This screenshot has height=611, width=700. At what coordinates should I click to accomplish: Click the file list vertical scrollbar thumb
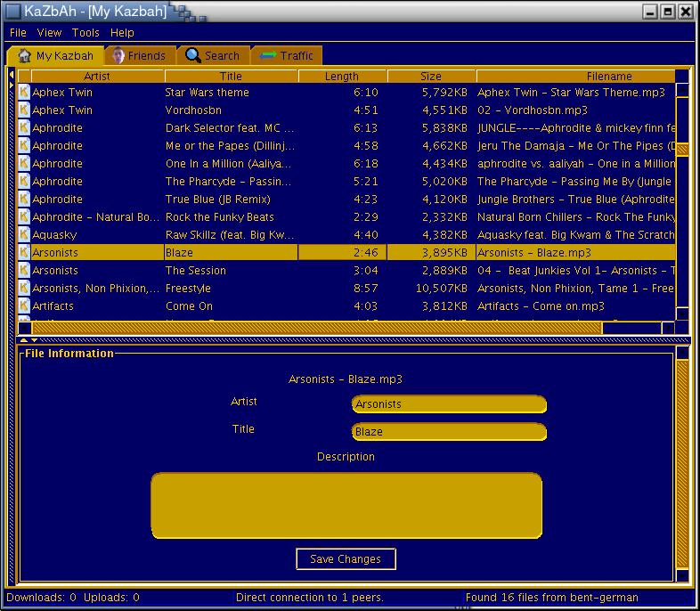[682, 149]
